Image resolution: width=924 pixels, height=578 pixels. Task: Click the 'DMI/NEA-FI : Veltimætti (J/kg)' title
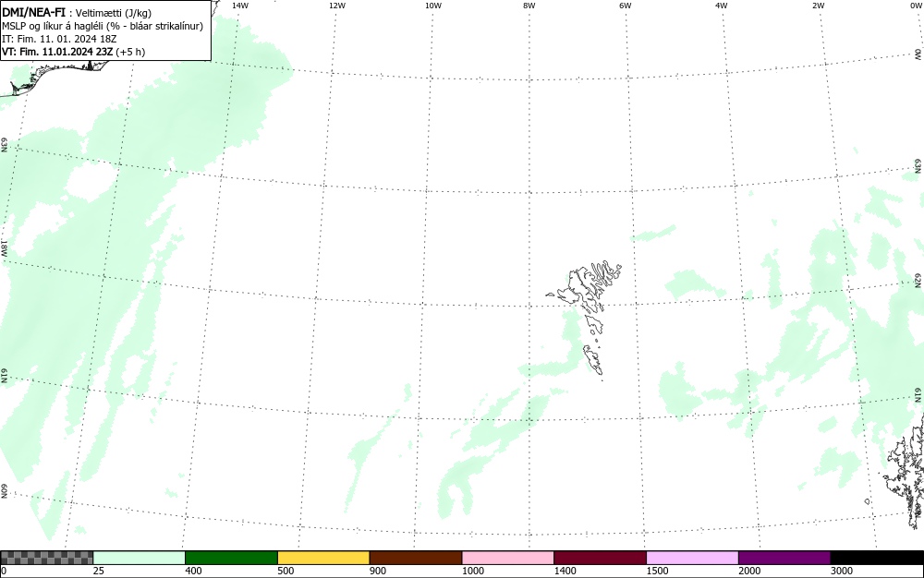pos(77,12)
